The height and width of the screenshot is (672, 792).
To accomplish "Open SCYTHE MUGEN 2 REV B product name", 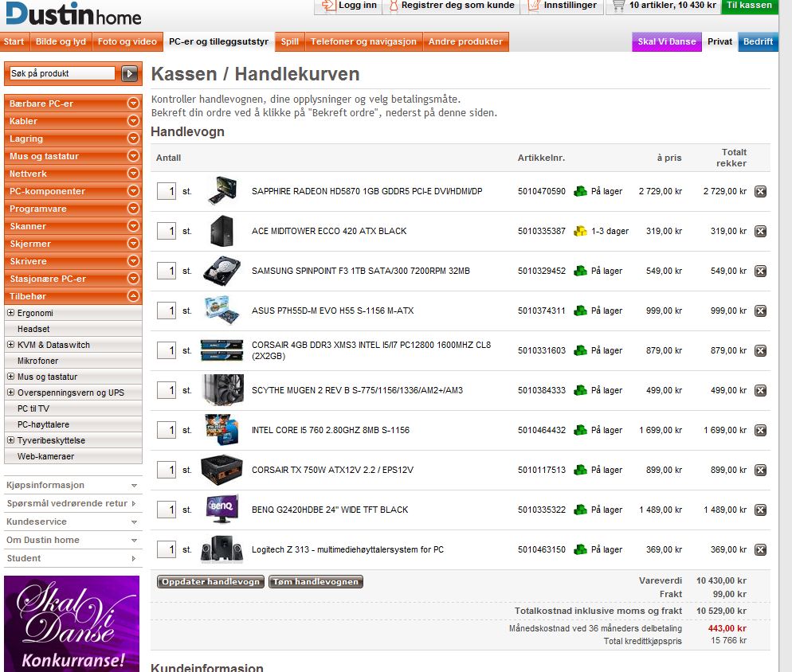I will [x=357, y=390].
